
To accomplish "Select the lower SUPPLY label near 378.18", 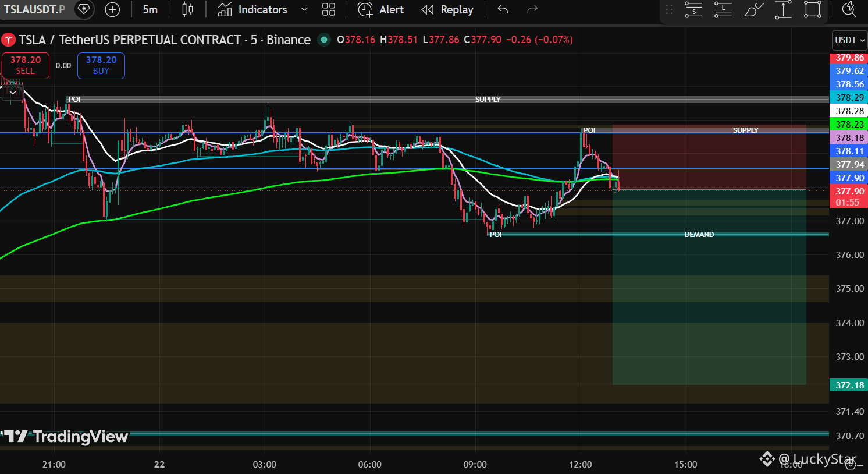I will pos(745,130).
